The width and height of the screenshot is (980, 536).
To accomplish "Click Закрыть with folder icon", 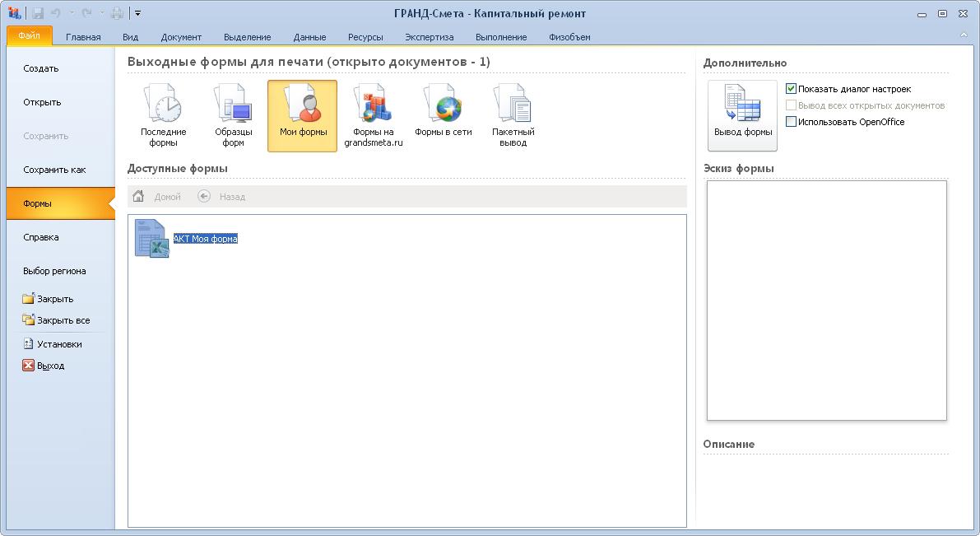I will (x=48, y=299).
